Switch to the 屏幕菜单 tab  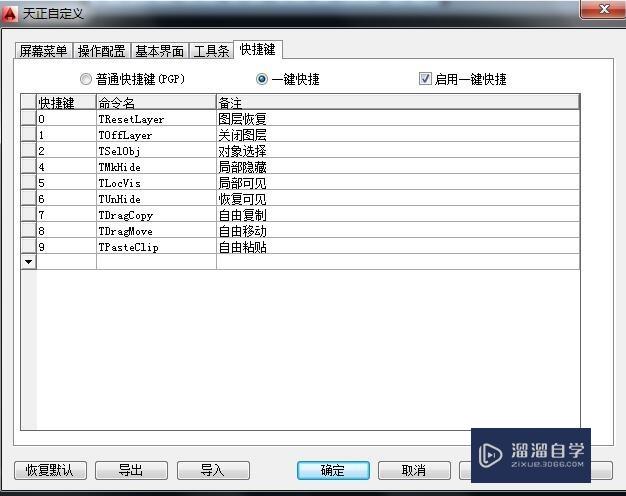(x=44, y=51)
